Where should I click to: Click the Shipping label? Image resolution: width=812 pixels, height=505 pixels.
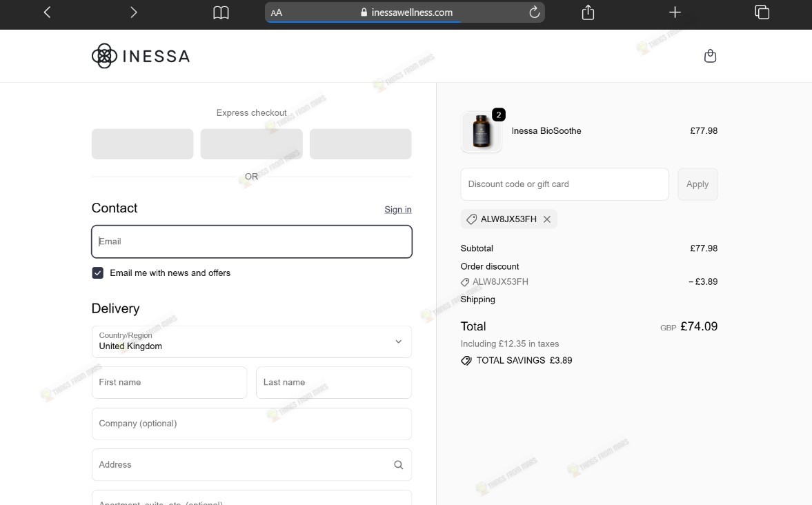(477, 299)
